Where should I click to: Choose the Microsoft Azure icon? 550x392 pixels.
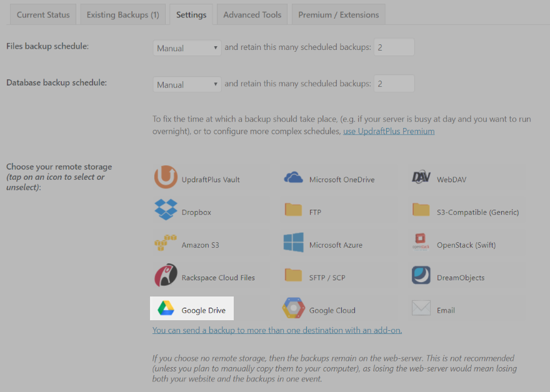(294, 242)
